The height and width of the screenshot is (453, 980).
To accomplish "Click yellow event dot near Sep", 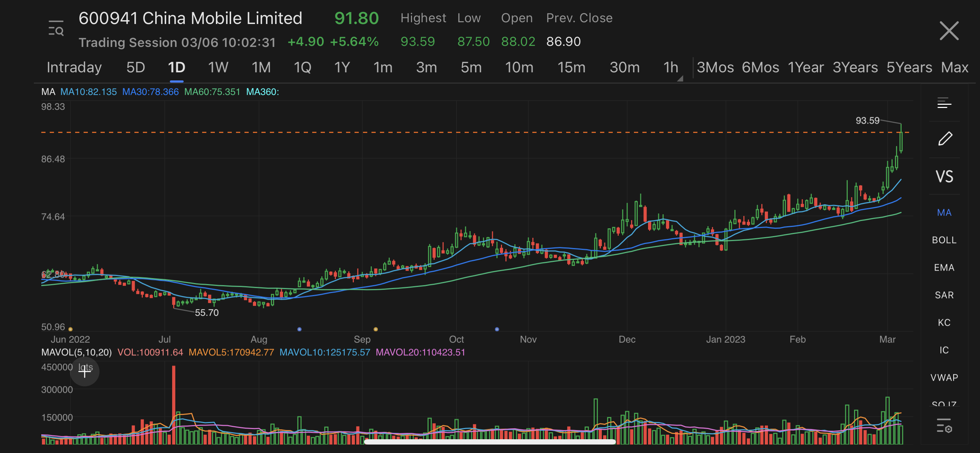I will click(x=375, y=329).
